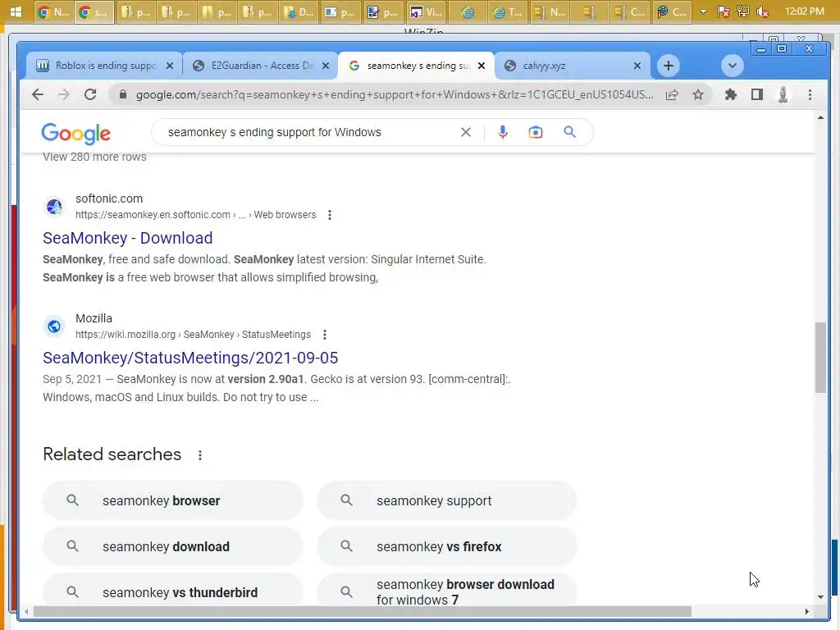Click the Mozilla result globe favicon
This screenshot has width=840, height=630.
(x=54, y=326)
